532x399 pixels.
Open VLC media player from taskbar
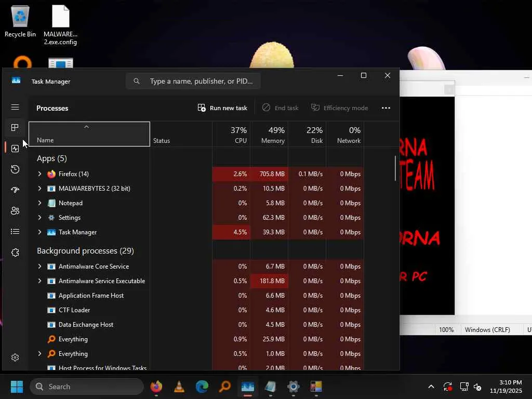point(179,387)
